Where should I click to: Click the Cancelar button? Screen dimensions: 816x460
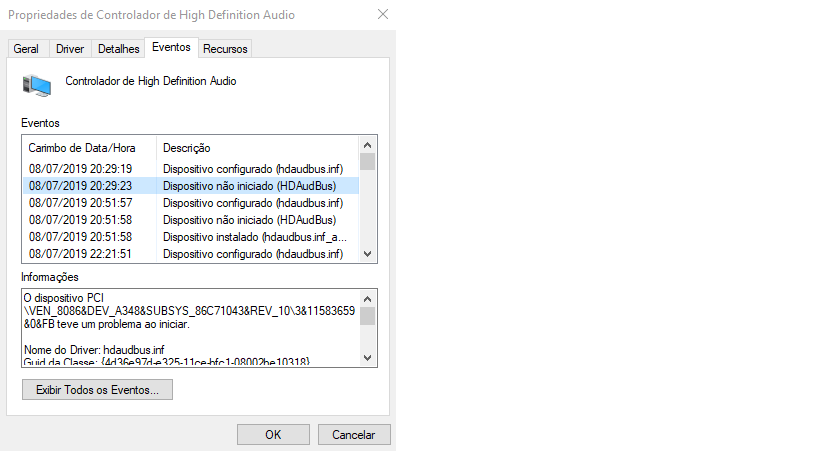click(354, 435)
